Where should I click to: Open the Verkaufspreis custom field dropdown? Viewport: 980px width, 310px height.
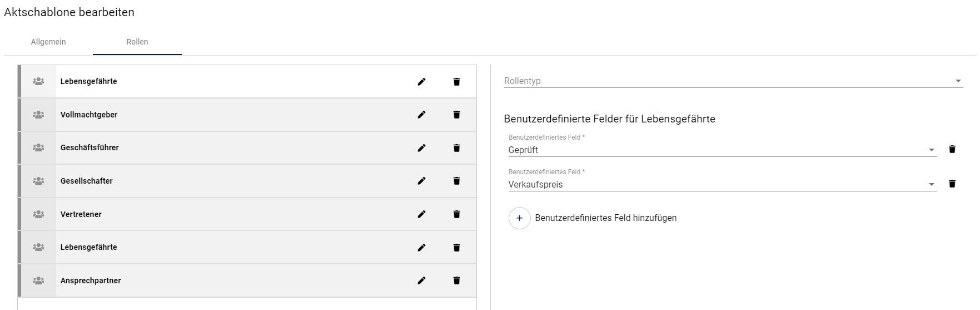click(x=723, y=184)
